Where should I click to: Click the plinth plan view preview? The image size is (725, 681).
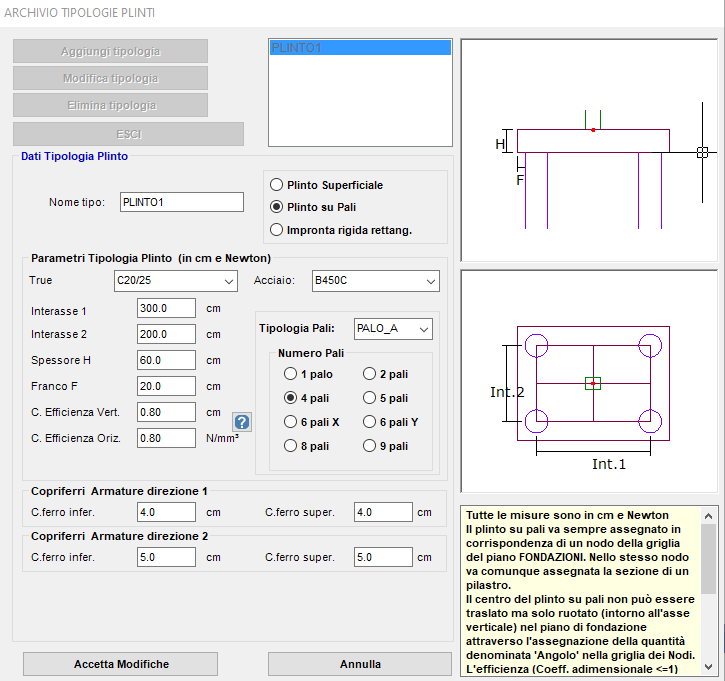point(590,381)
